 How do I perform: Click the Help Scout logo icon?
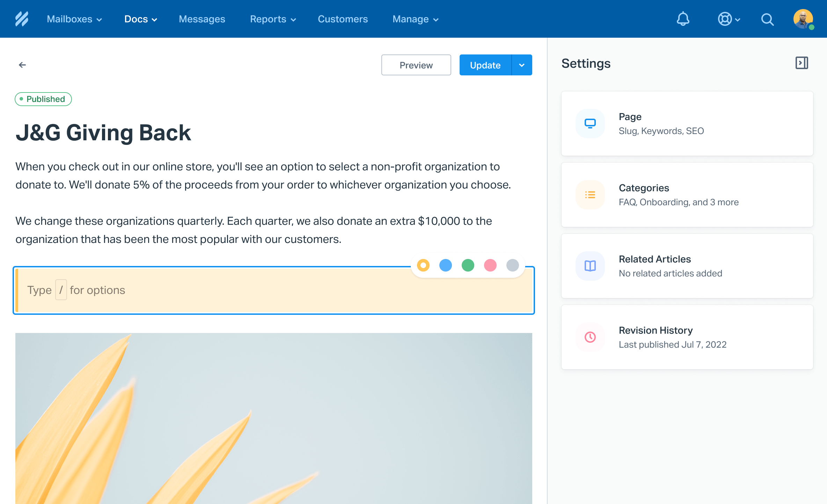[x=22, y=19]
